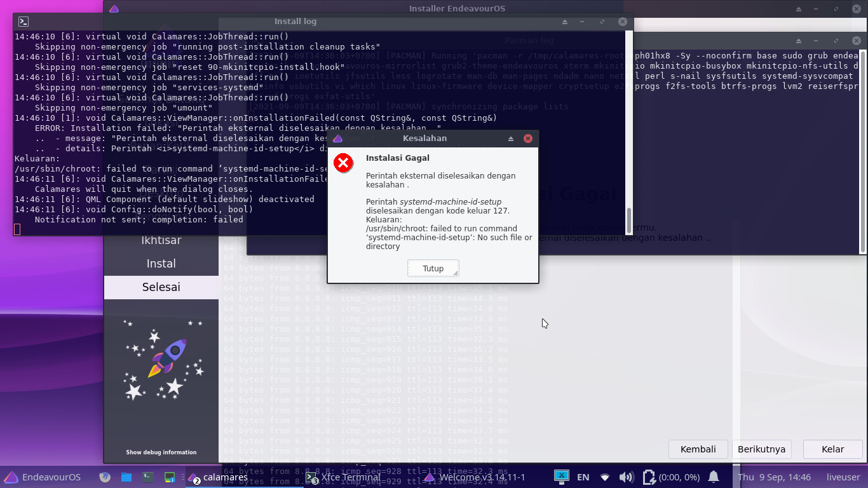This screenshot has height=488, width=868.
Task: Click the terminal cursor in the Install log
Action: tap(18, 229)
